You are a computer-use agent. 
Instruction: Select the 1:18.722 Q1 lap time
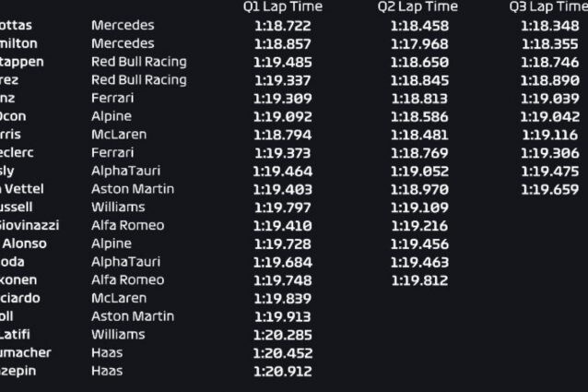(283, 26)
